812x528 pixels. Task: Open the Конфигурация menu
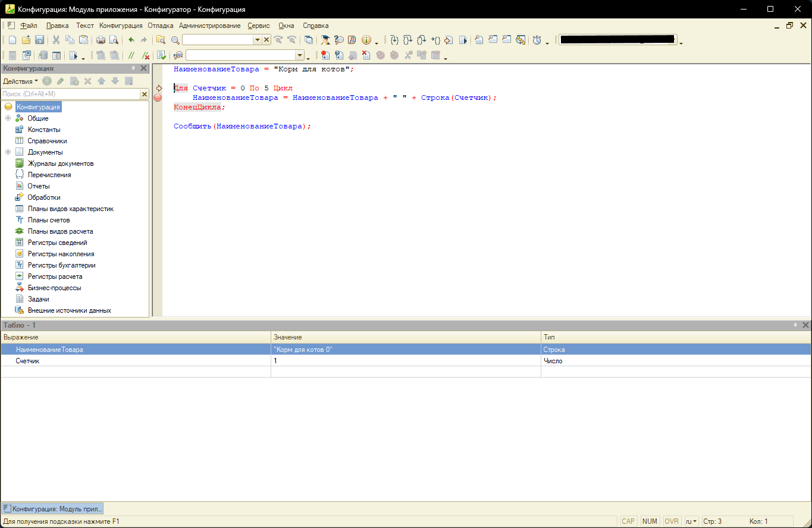point(121,26)
